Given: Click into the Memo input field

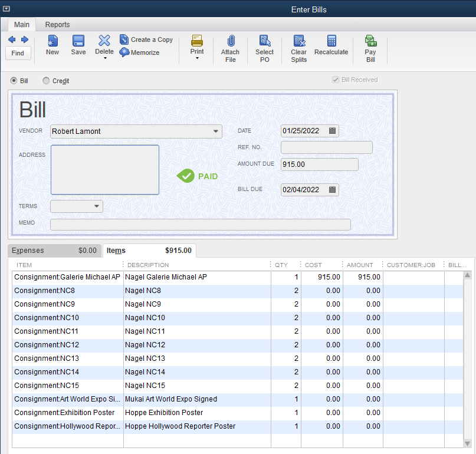Looking at the screenshot, I should (x=201, y=224).
